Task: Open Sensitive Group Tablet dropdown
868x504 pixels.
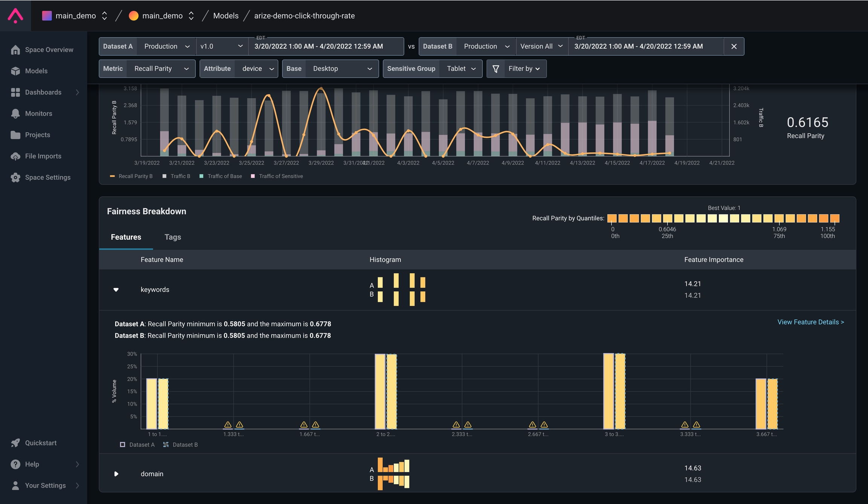Action: pyautogui.click(x=461, y=69)
